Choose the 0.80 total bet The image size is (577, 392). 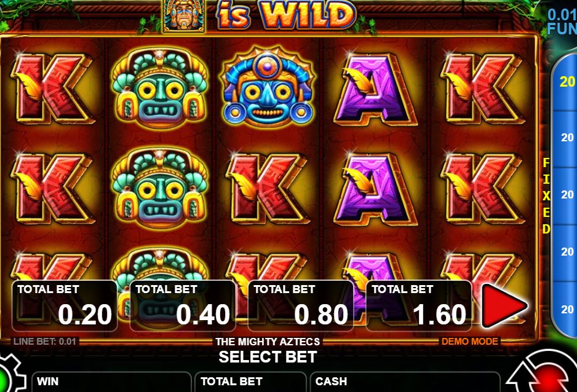tap(301, 305)
